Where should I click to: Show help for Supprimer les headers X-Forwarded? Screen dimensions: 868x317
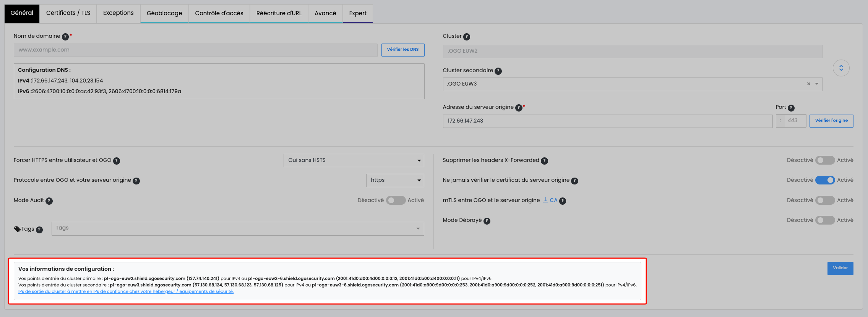pos(544,161)
